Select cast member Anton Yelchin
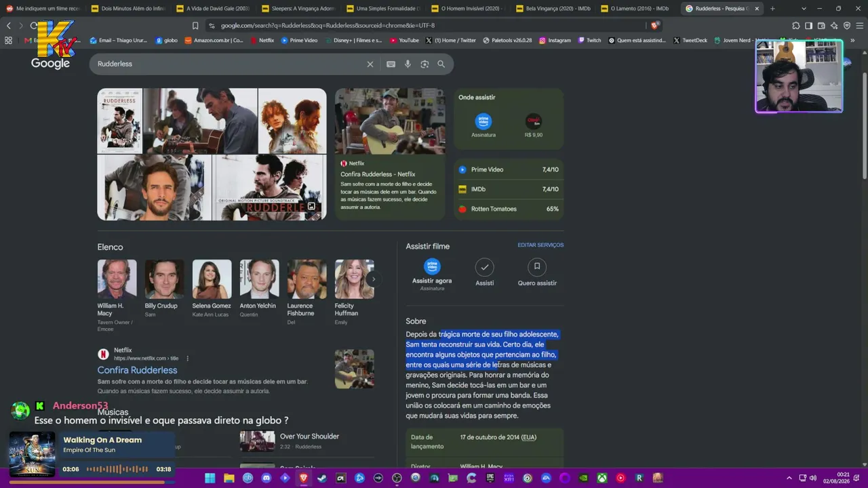 [x=259, y=289]
